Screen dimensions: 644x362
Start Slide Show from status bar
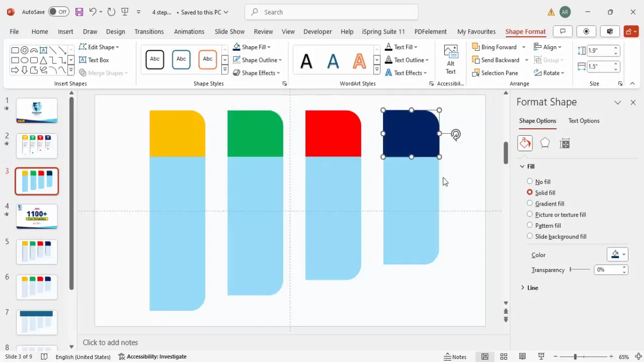point(541,356)
